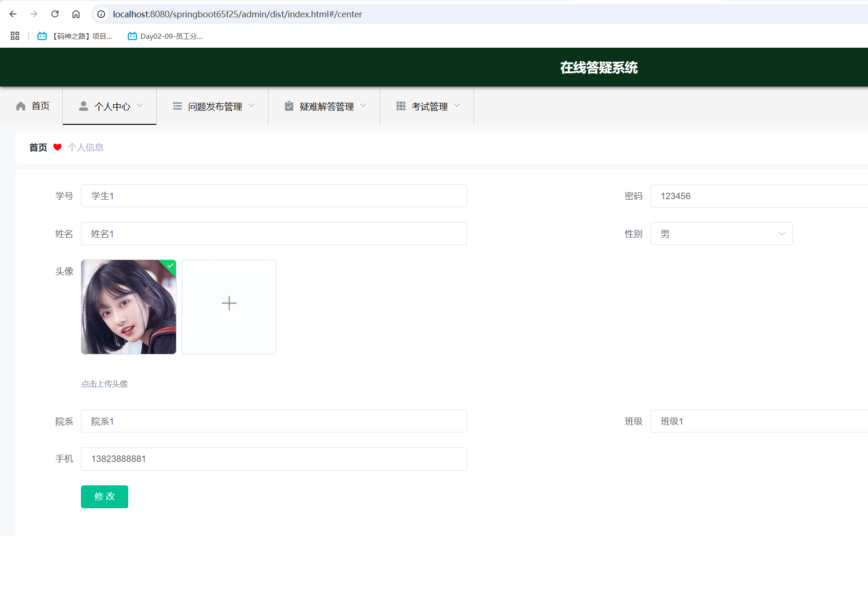Focus the 姓名 input field
This screenshot has height=598, width=868.
coord(274,234)
